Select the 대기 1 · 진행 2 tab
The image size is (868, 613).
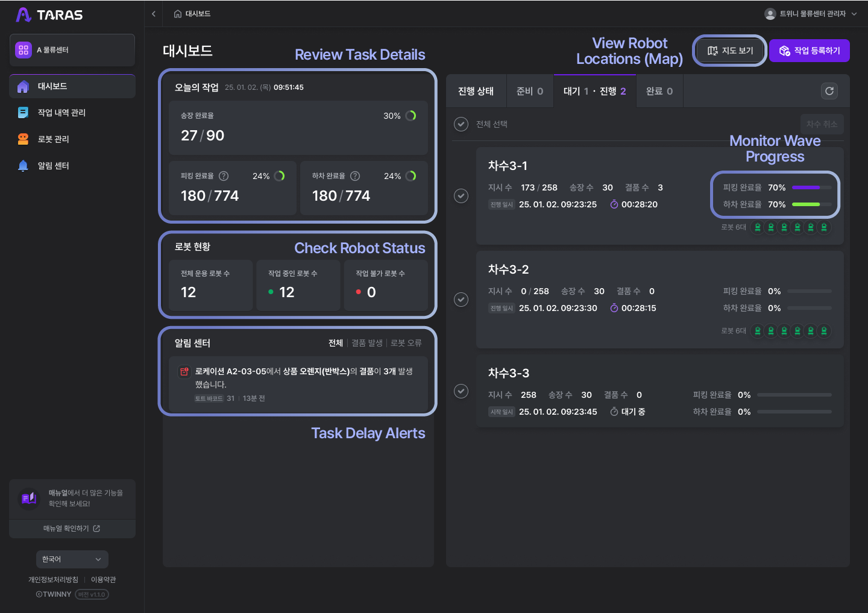point(595,91)
